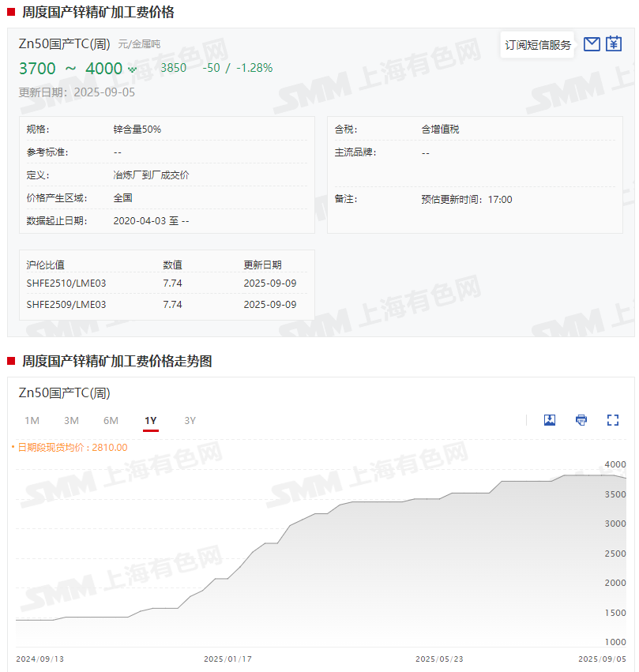
Task: Show the 6M price trend
Action: pos(111,421)
